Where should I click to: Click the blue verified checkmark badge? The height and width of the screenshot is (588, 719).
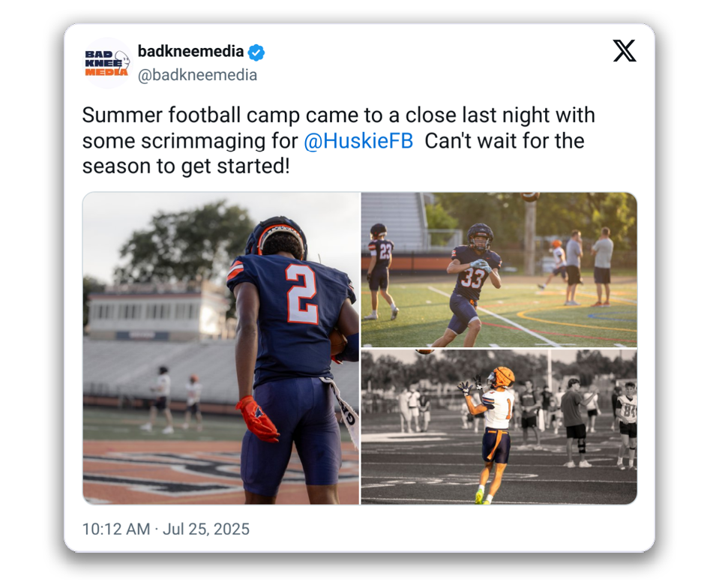pos(256,52)
